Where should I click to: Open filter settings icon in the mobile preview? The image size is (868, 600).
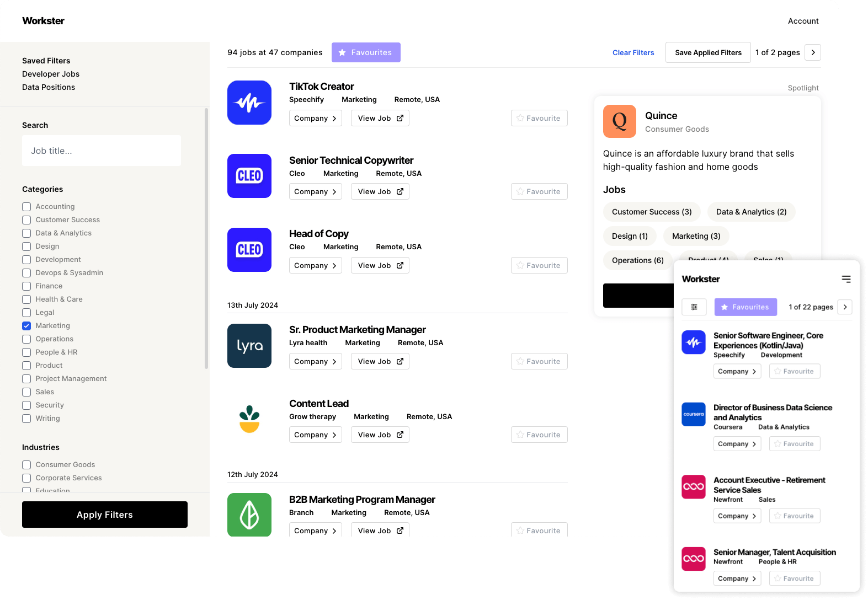tap(694, 307)
